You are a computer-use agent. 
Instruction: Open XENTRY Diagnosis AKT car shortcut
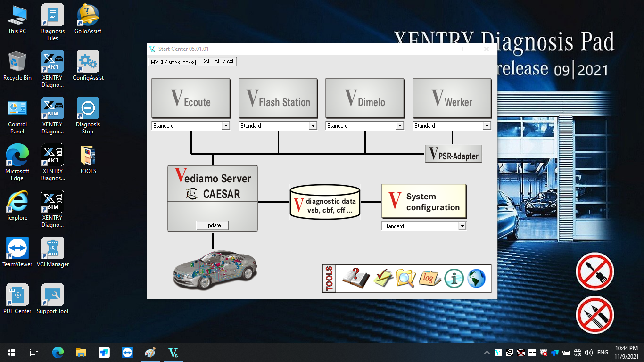click(52, 69)
